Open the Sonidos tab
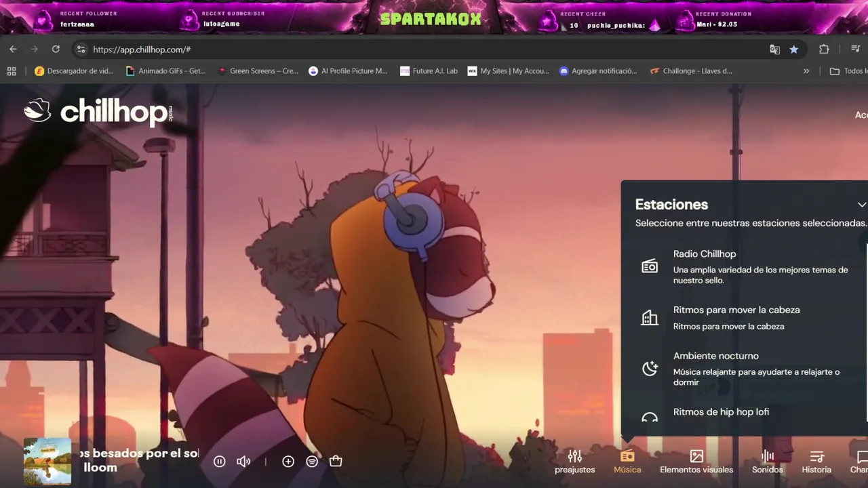Viewport: 868px width, 488px height. 768,462
